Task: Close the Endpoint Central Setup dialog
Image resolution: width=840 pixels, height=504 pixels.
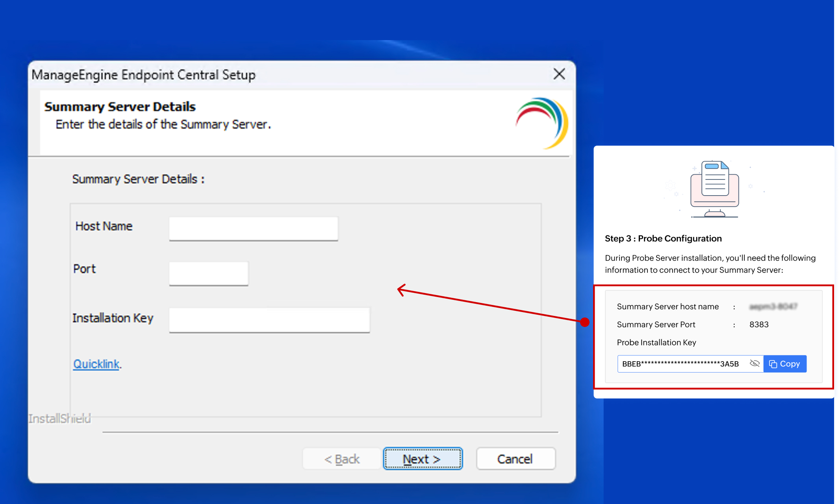Action: click(559, 74)
